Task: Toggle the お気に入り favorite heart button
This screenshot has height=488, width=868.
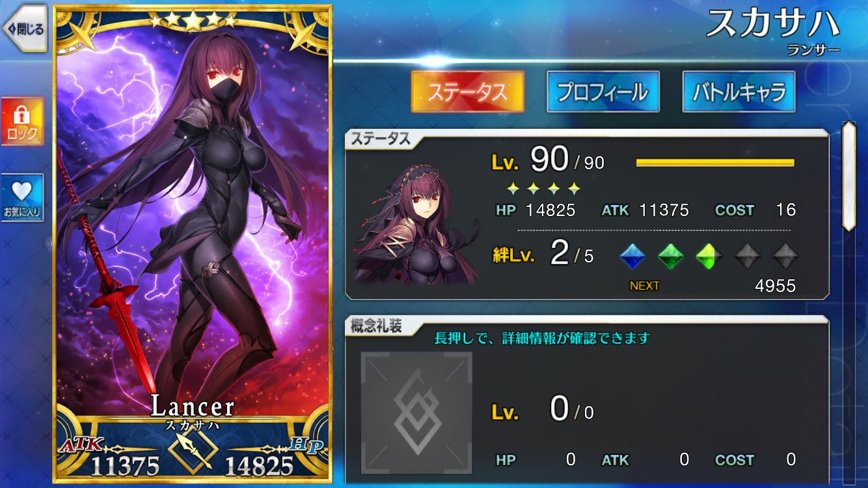Action: tap(23, 198)
